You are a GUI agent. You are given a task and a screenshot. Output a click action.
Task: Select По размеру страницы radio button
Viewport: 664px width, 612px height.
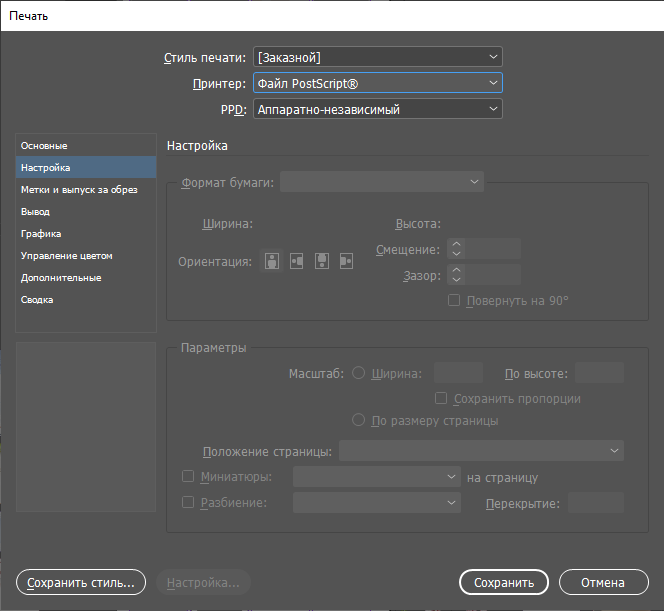(358, 420)
